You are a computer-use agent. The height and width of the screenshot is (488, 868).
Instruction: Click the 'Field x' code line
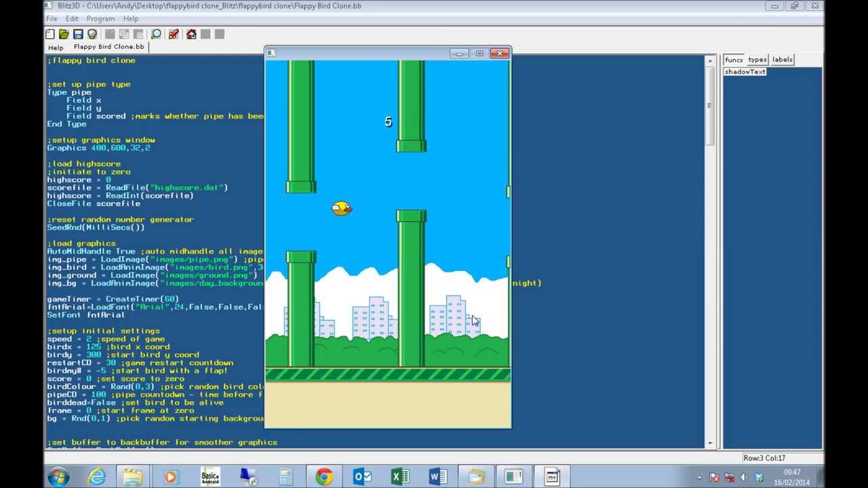tap(83, 100)
